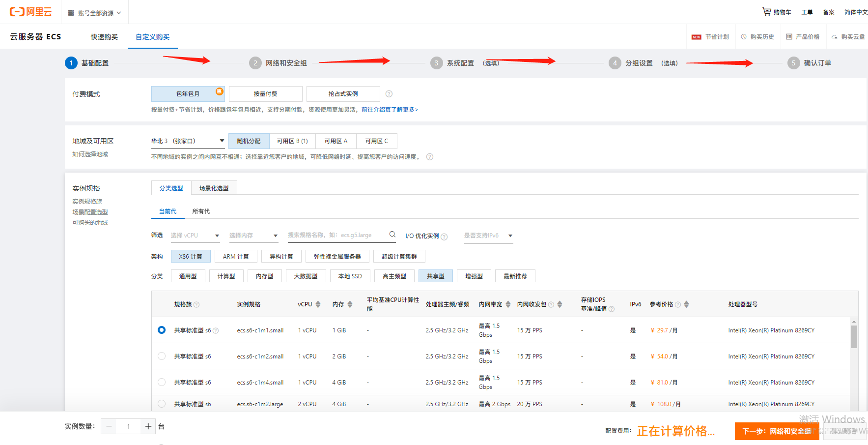Screen dimensions: 868x445
Task: Select 随机分配 availability zone
Action: (x=249, y=141)
